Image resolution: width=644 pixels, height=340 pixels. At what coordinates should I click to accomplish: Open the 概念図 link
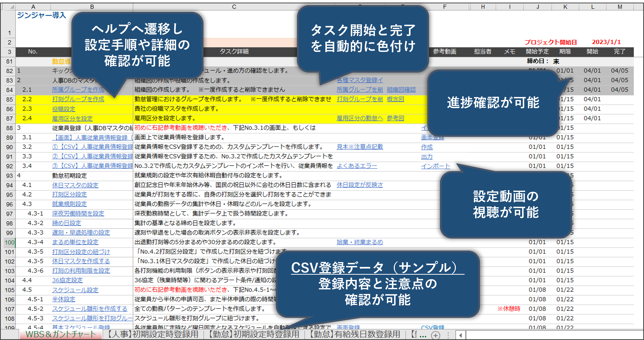[x=396, y=99]
